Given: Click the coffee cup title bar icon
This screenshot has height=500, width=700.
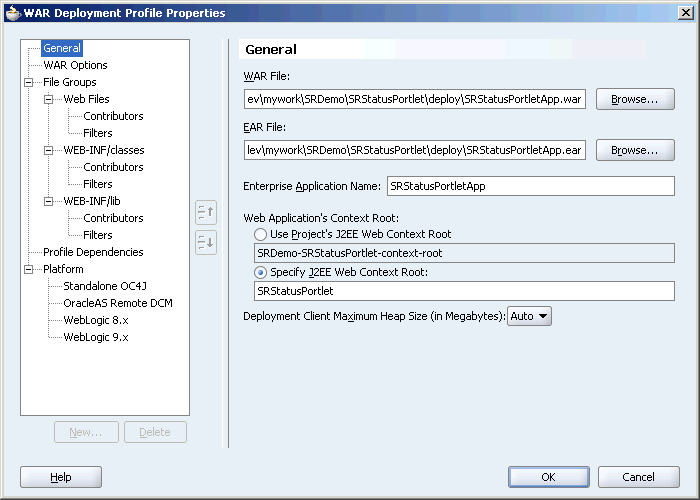Looking at the screenshot, I should (13, 12).
